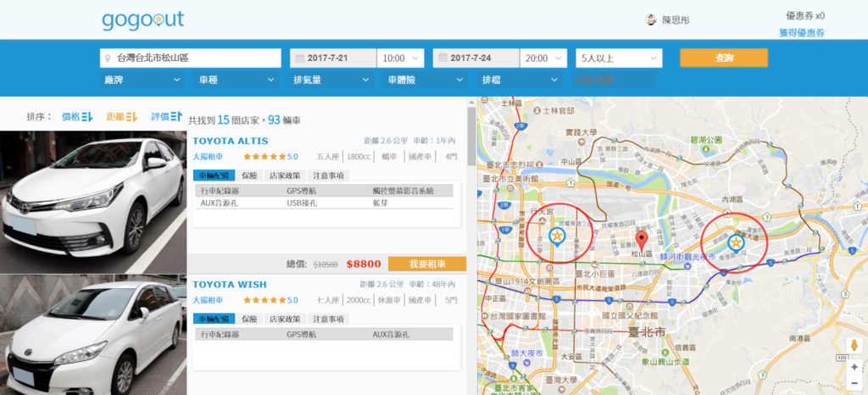Click the gogoout logo
Viewport: 868px width, 395px height.
pyautogui.click(x=142, y=19)
